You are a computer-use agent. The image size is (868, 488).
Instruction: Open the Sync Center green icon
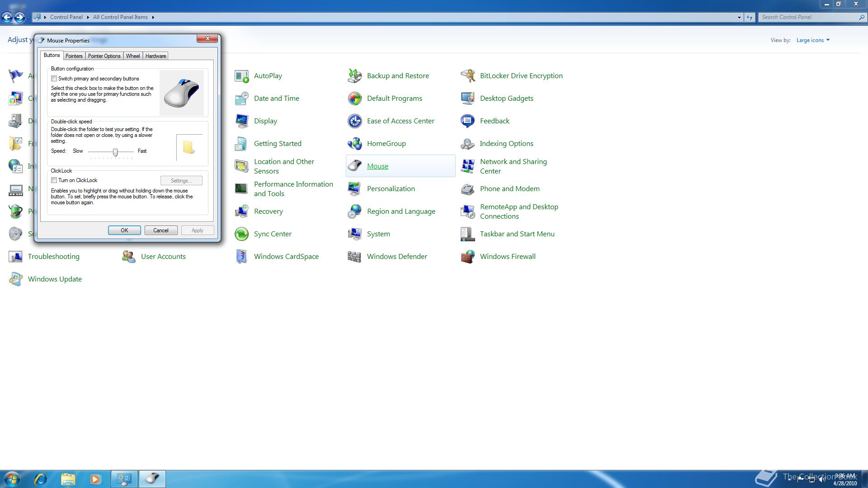(242, 234)
